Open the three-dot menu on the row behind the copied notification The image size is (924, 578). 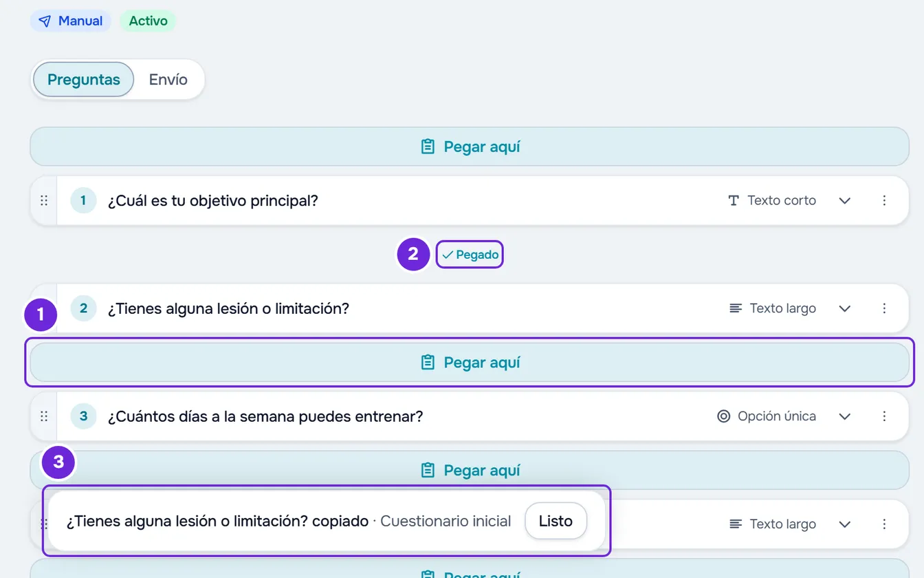pos(884,524)
